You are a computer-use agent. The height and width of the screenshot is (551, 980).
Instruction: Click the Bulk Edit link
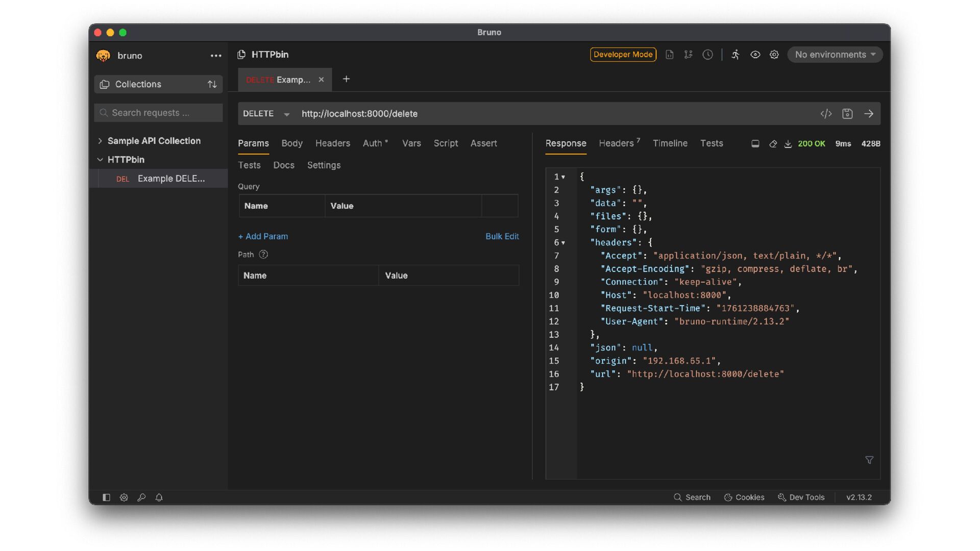pyautogui.click(x=502, y=236)
